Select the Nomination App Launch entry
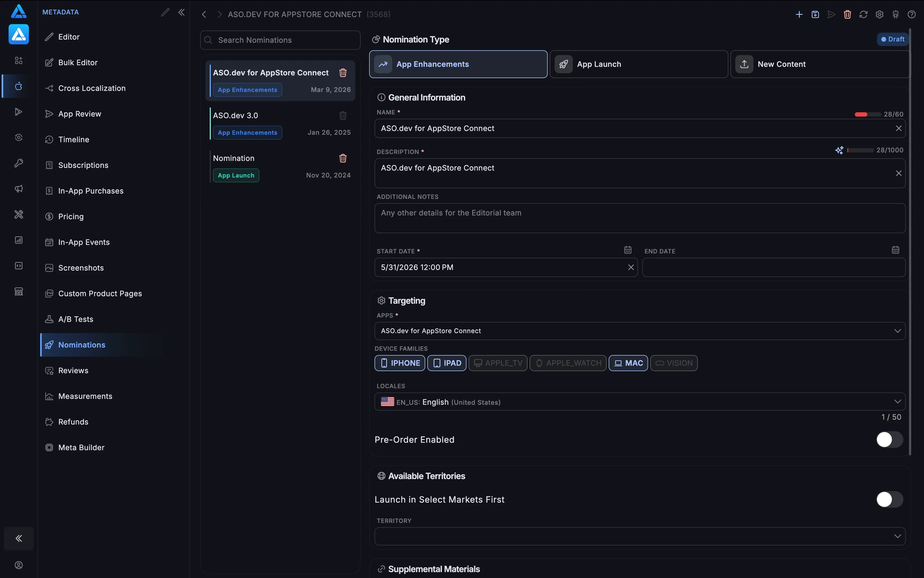The image size is (924, 578). 280,167
